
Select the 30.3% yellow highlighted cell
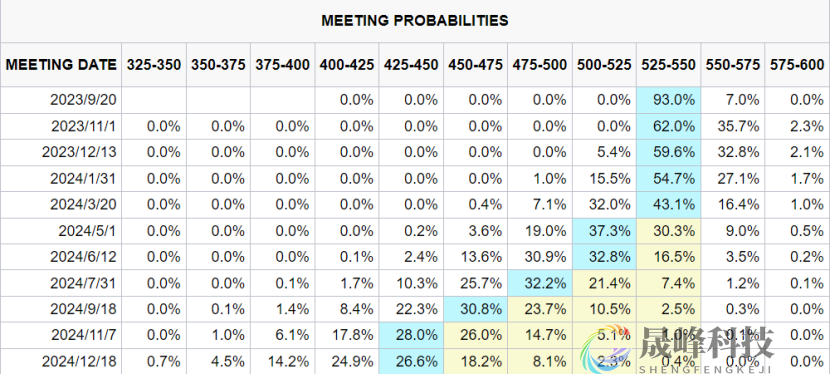(x=669, y=231)
